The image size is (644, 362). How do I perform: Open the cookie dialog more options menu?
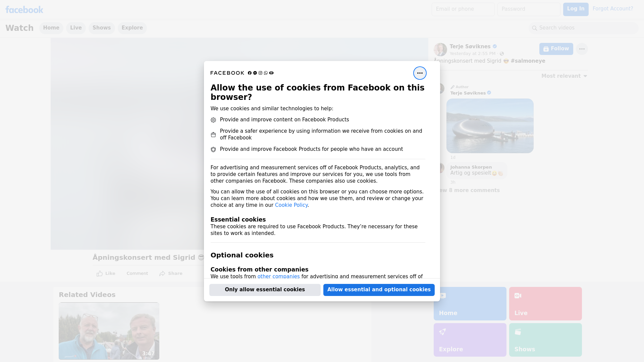420,73
